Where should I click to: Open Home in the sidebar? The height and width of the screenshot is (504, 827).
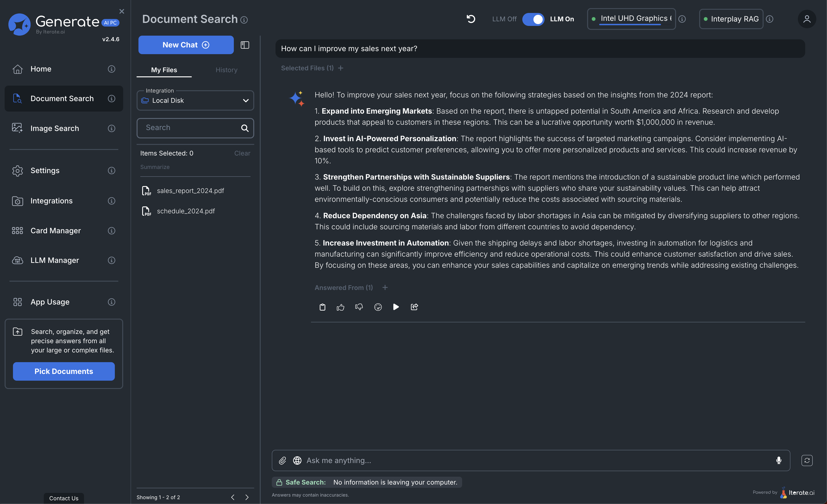coord(64,69)
